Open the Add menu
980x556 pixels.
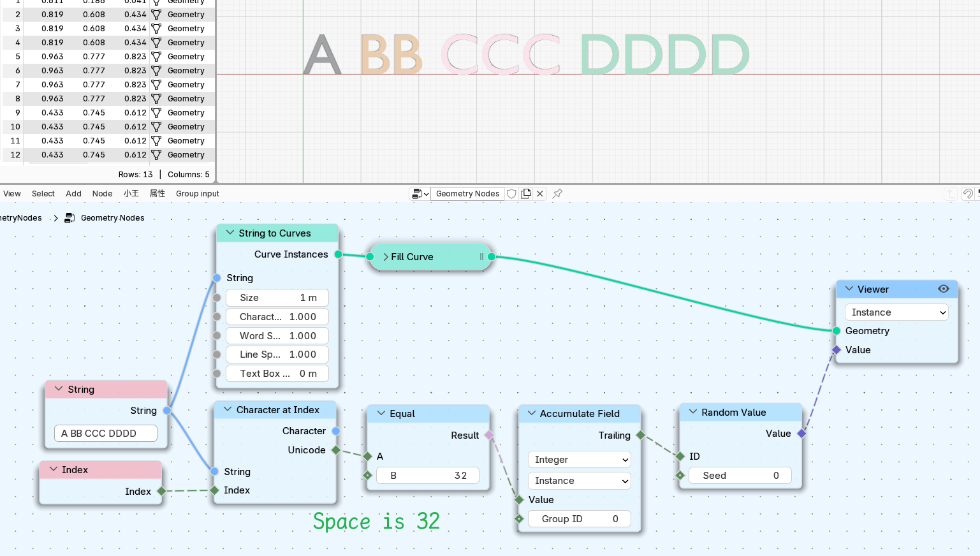[x=73, y=194]
